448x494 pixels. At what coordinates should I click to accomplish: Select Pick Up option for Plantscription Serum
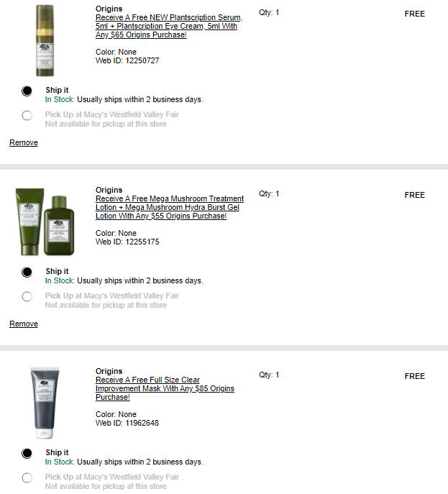coord(27,115)
